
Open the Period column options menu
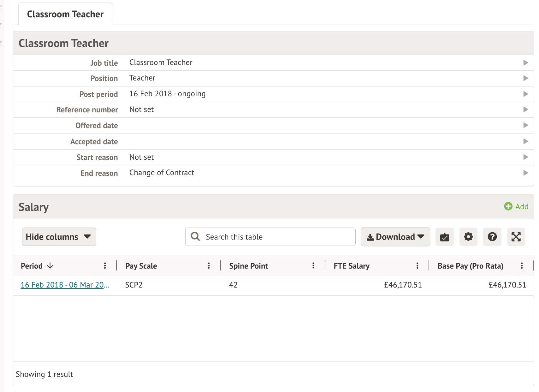click(105, 266)
